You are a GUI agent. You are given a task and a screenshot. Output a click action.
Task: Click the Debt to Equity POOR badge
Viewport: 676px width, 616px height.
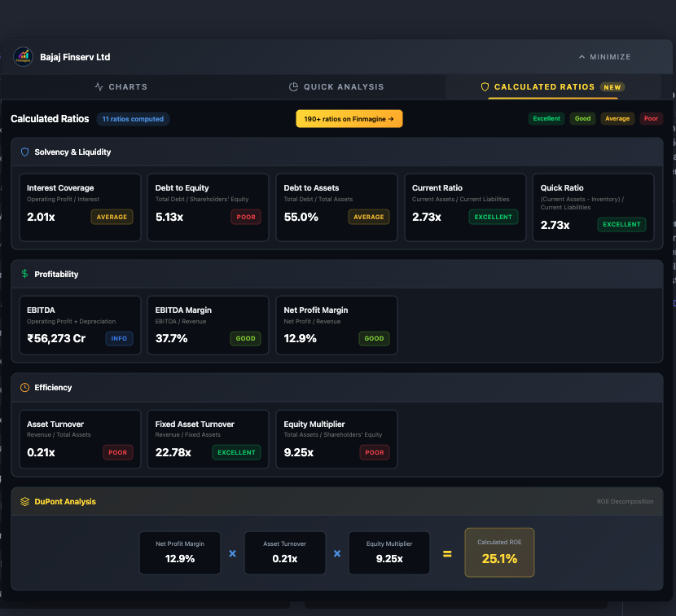[246, 218]
